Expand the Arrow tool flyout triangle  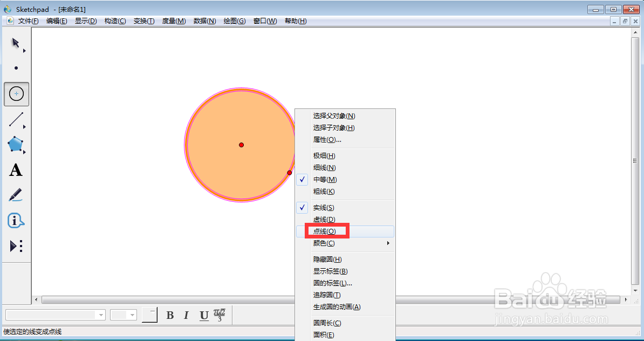click(x=24, y=51)
